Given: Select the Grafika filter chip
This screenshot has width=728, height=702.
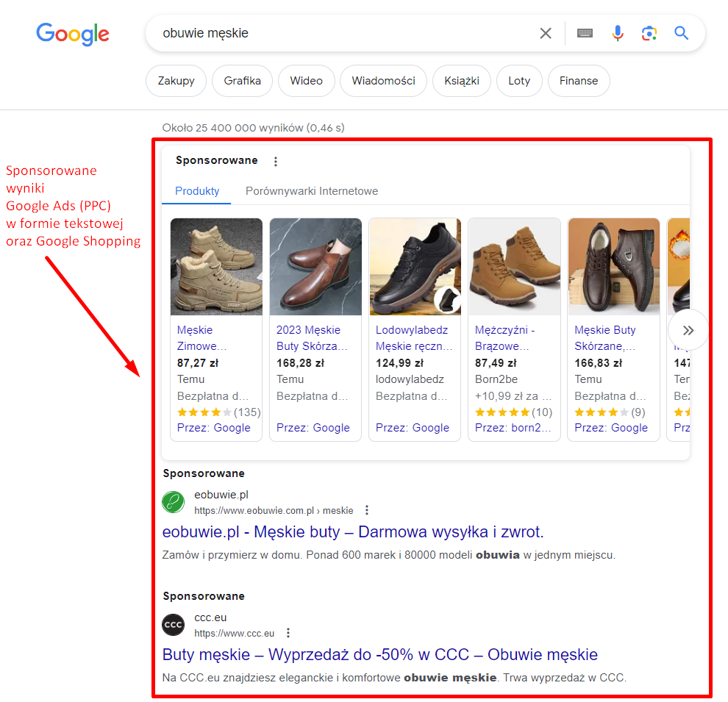Looking at the screenshot, I should 242,81.
